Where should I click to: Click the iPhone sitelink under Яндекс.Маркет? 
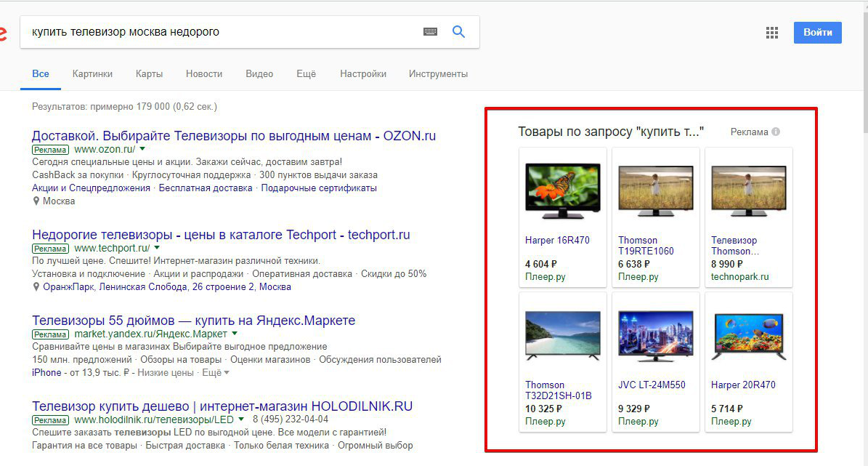point(46,373)
